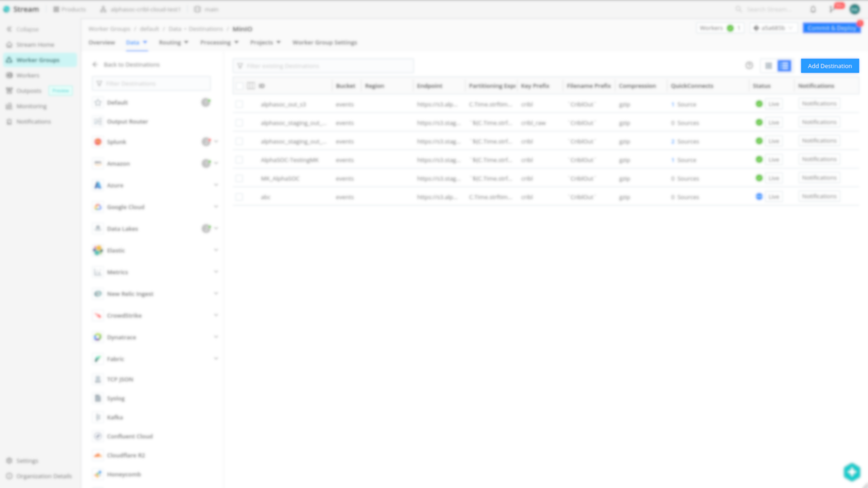Switch to table list view icon
This screenshot has width=868, height=488.
[784, 66]
